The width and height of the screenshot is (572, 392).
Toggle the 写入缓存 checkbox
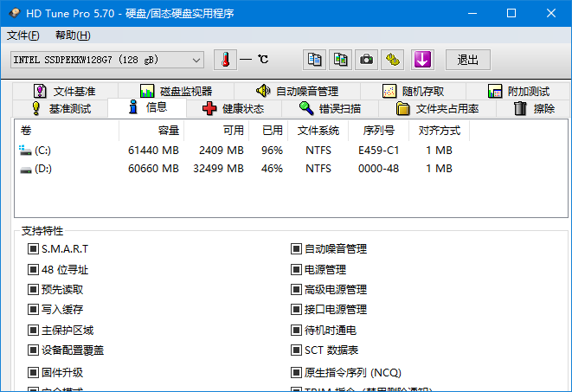click(33, 310)
